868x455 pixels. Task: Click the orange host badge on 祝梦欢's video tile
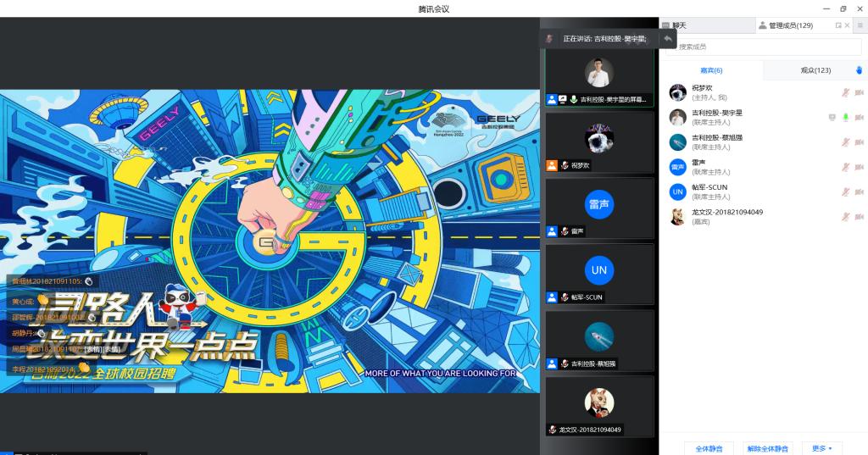tap(552, 165)
